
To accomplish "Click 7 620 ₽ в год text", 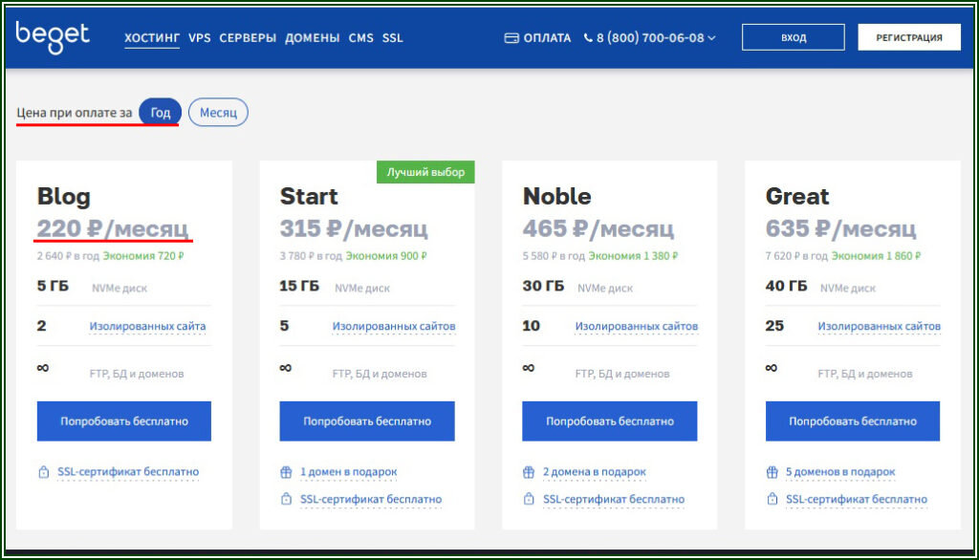I will pyautogui.click(x=796, y=256).
